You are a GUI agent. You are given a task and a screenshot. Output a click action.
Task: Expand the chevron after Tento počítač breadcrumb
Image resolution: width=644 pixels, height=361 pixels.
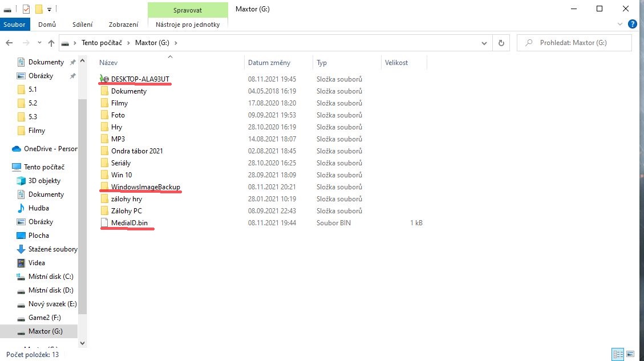[x=128, y=43]
